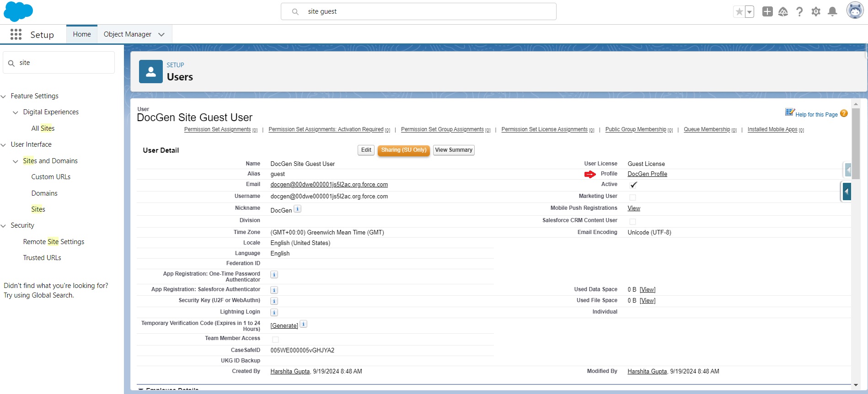Click the View Summary button
This screenshot has width=868, height=394.
(x=454, y=150)
